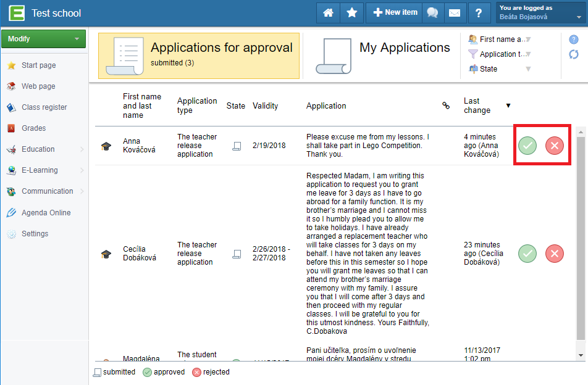Image resolution: width=588 pixels, height=385 pixels.
Task: Open favorites star in top bar
Action: click(x=352, y=13)
